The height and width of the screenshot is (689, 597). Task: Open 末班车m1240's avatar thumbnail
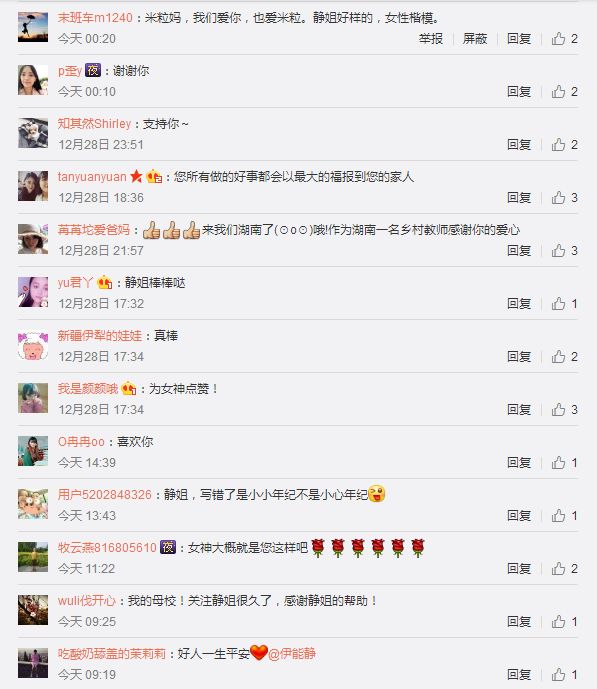click(33, 27)
